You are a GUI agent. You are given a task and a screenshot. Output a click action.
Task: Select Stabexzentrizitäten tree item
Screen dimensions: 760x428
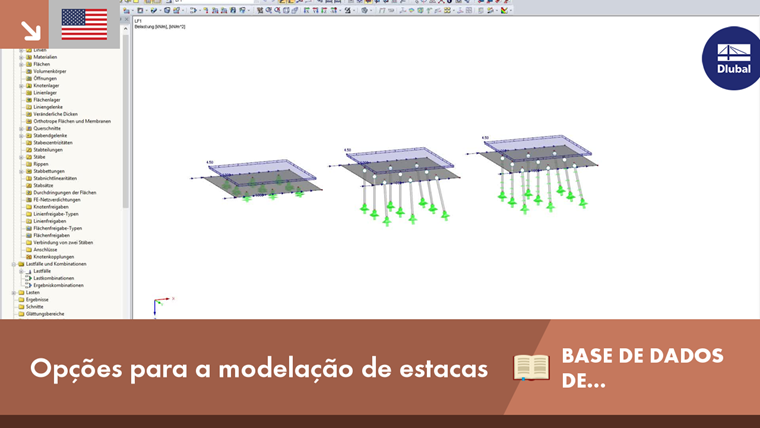click(x=53, y=143)
